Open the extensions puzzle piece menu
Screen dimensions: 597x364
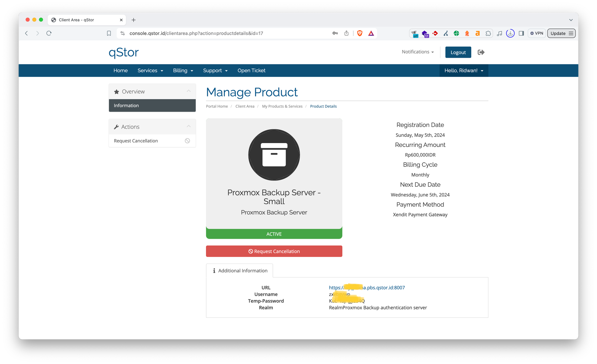tap(488, 33)
